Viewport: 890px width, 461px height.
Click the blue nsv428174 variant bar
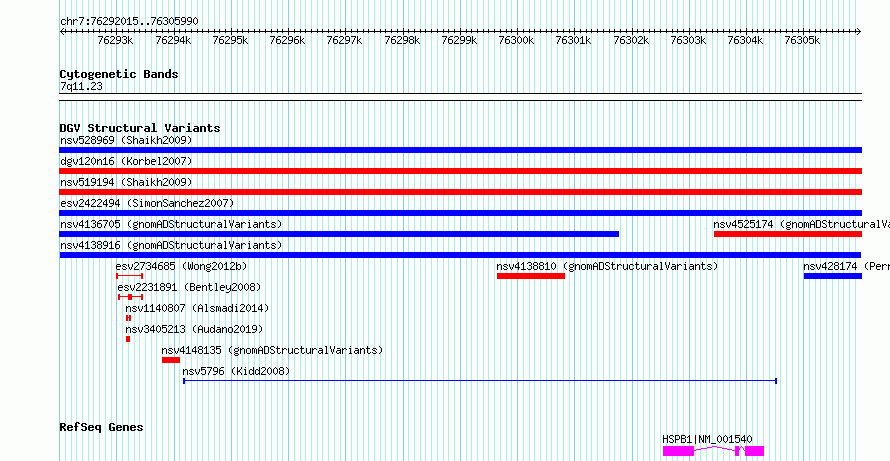[833, 276]
